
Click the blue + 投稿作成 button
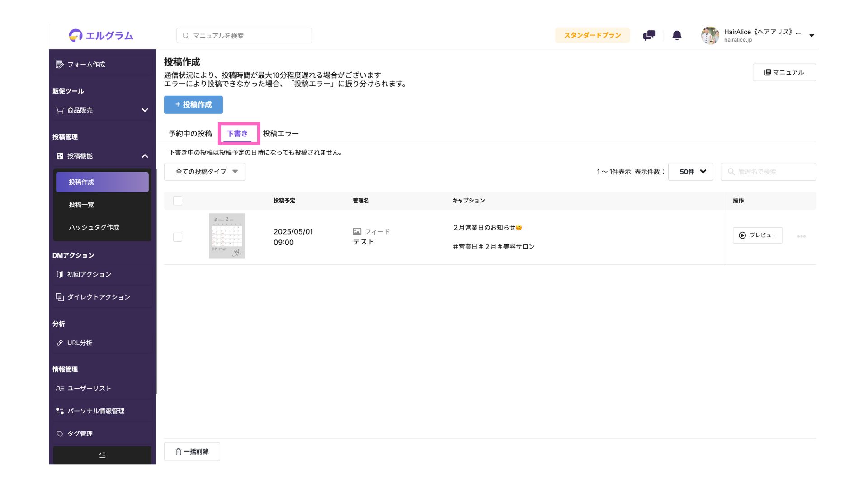(193, 104)
